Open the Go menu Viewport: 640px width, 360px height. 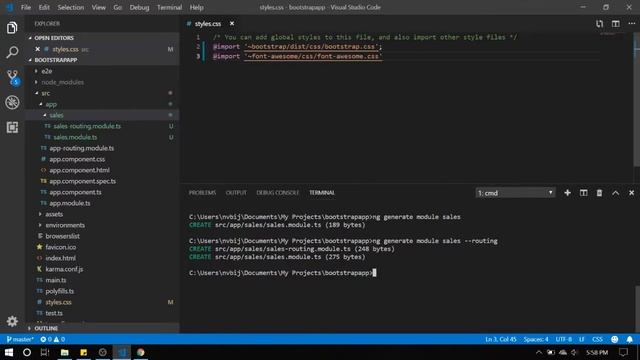pyautogui.click(x=118, y=7)
